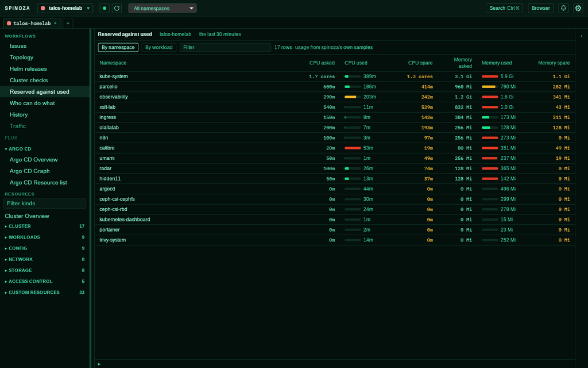The width and height of the screenshot is (588, 368).
Task: Expand the WORKLOADS resource group
Action: 45,237
